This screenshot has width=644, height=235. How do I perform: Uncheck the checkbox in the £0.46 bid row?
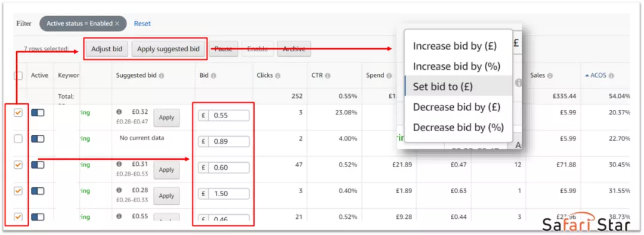[18, 217]
